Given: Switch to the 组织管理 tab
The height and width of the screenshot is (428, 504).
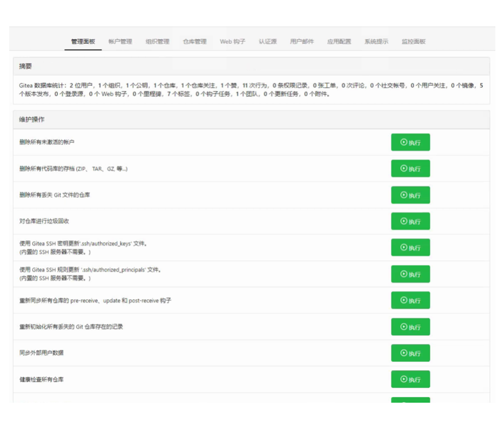Looking at the screenshot, I should (157, 42).
